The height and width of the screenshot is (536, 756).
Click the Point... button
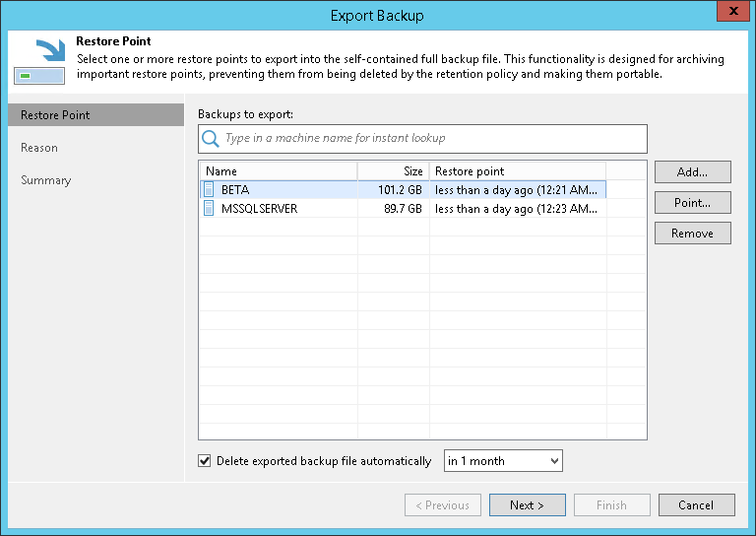pyautogui.click(x=693, y=203)
